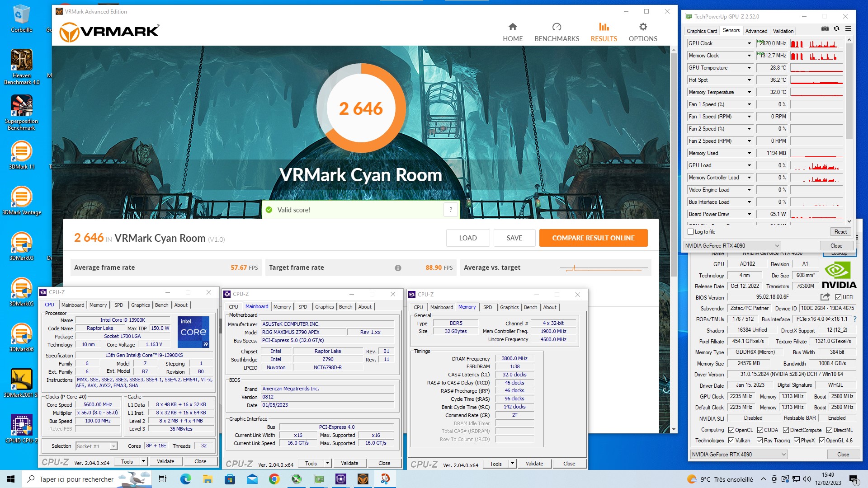Expand GPU Temperature sensor dropdown
This screenshot has width=868, height=488.
click(749, 68)
